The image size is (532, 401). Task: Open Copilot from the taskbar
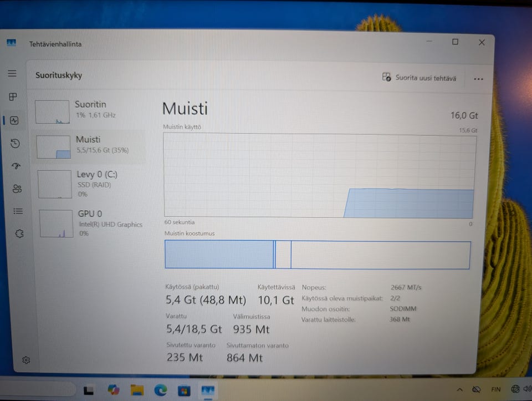113,390
